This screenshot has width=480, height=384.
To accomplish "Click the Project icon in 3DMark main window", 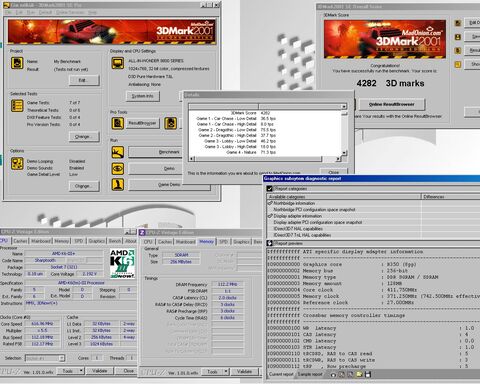I will (x=17, y=63).
